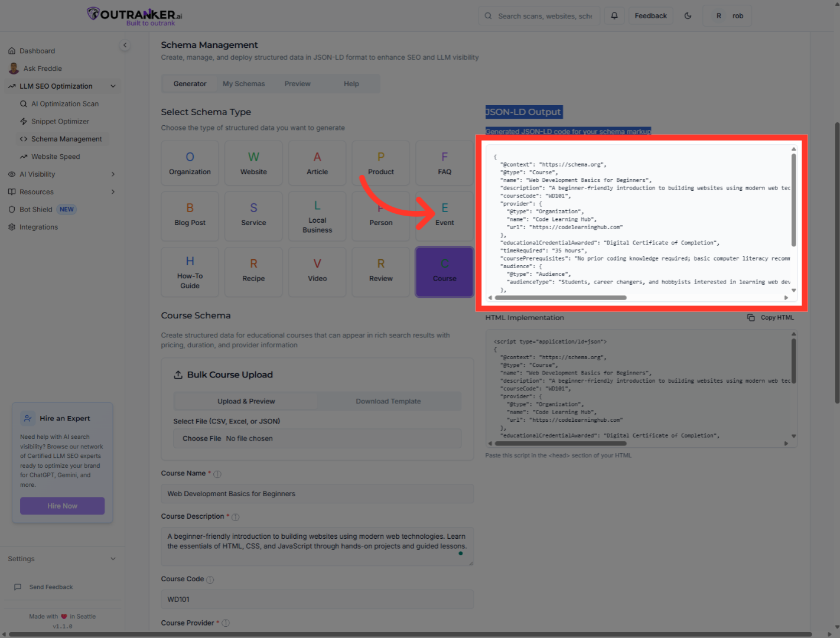Viewport: 840px width, 638px height.
Task: Click the HTML Implementation vertical scrollbar
Action: click(x=793, y=361)
